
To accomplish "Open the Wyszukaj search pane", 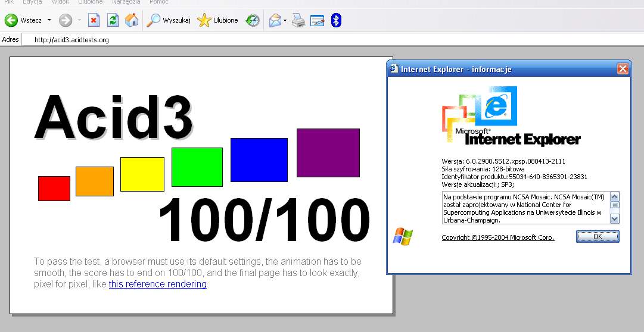I will click(169, 20).
